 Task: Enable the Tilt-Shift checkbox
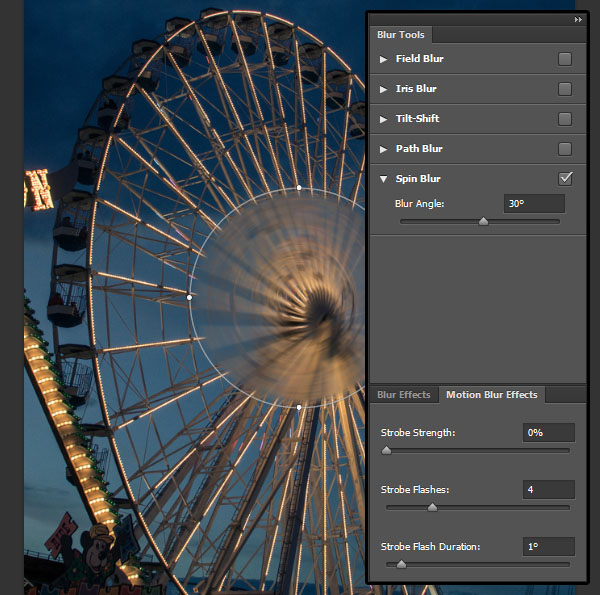point(565,119)
